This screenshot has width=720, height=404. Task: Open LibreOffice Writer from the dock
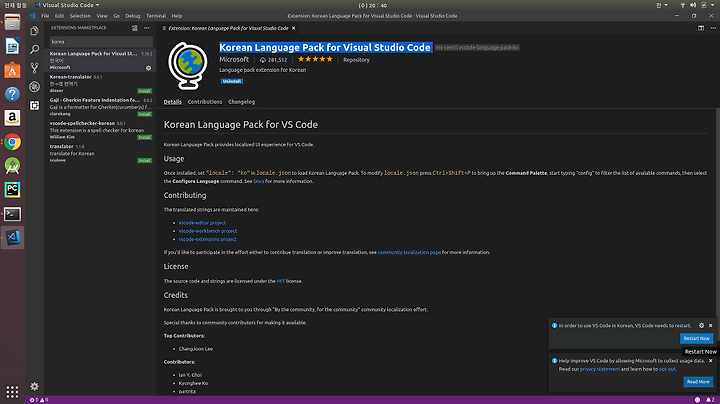coord(12,46)
